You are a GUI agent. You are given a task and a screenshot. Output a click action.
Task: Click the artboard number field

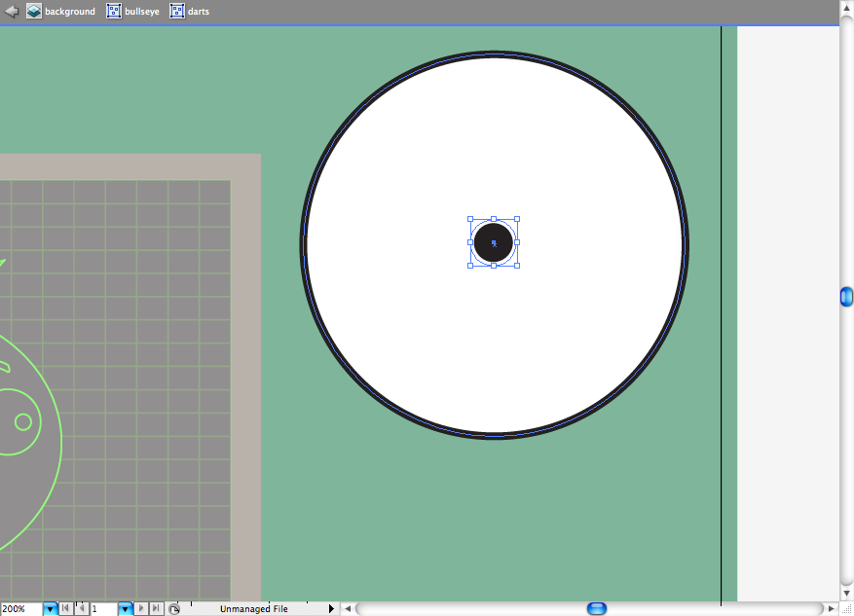[x=103, y=609]
